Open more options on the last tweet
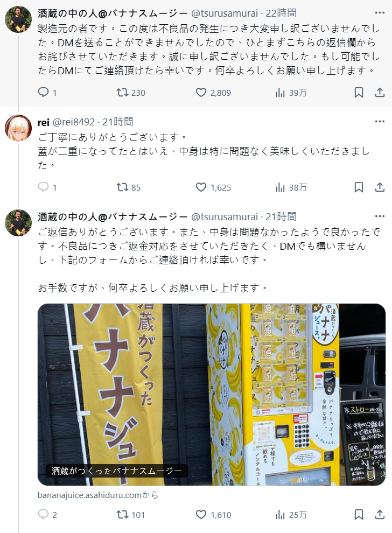The width and height of the screenshot is (392, 533). [380, 216]
